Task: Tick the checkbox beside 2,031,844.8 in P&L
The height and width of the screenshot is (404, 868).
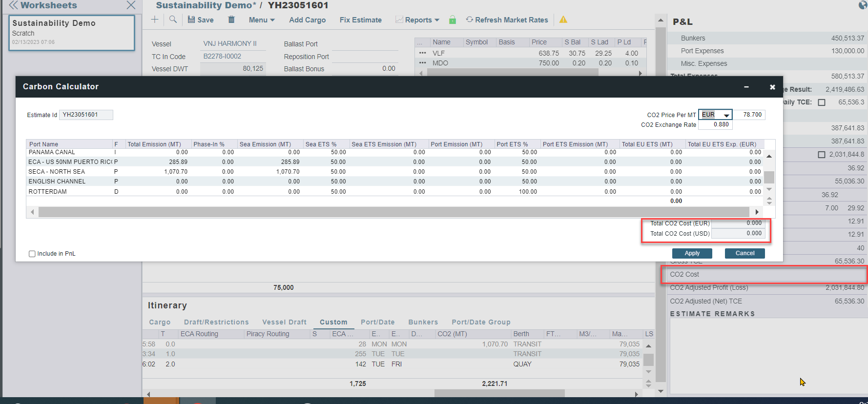Action: (x=822, y=154)
